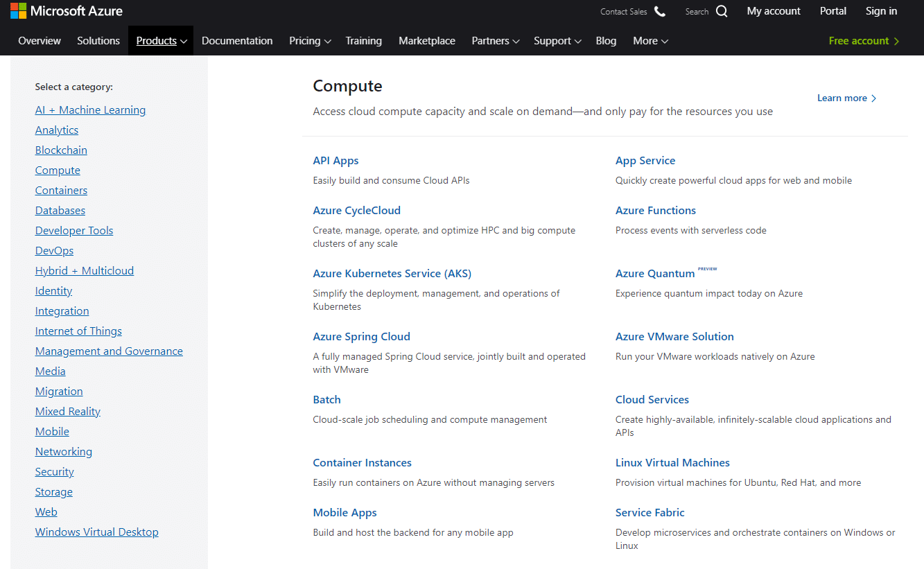The width and height of the screenshot is (924, 569).
Task: Click the phone icon beside Contact Sales
Action: point(659,11)
